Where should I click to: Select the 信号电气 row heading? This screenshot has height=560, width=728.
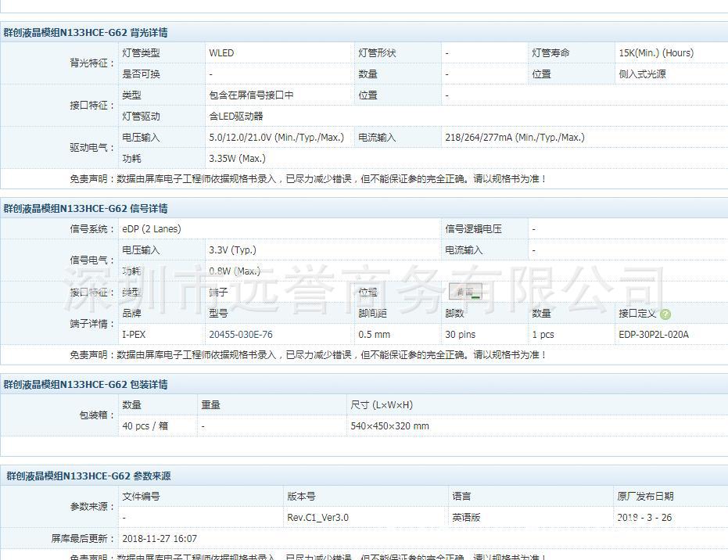pos(92,260)
